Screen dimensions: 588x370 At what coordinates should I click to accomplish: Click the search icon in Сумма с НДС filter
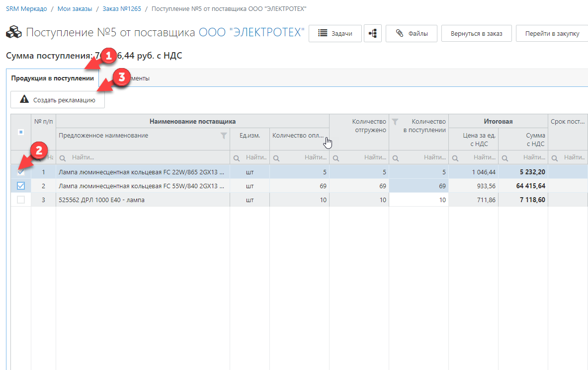504,158
